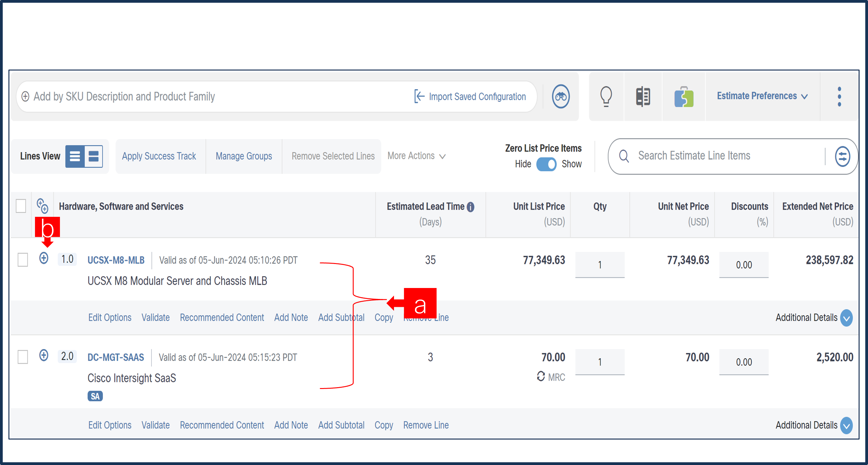Click Import Saved Configuration

[x=471, y=96]
